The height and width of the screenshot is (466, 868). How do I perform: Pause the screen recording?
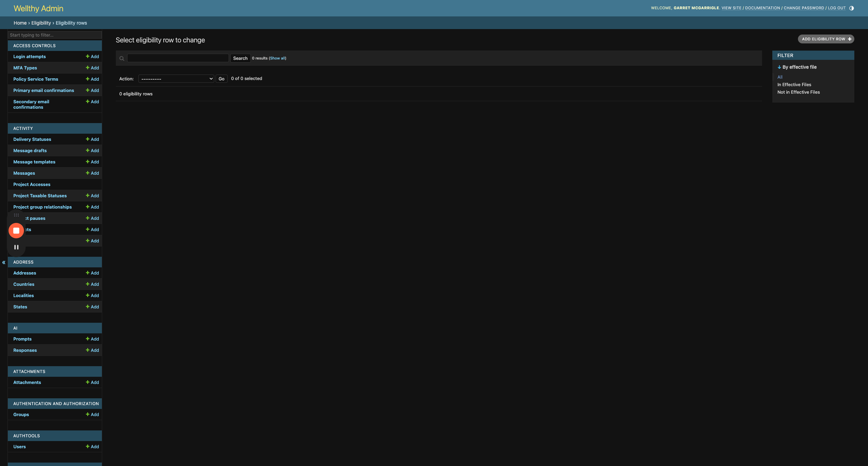(16, 247)
